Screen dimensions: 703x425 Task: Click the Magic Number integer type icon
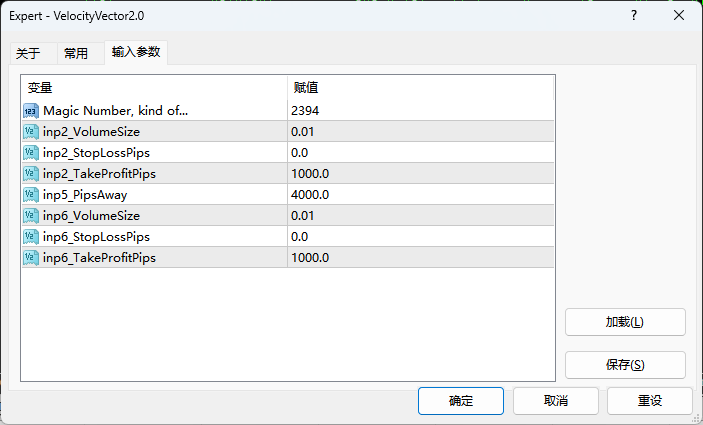tap(31, 110)
